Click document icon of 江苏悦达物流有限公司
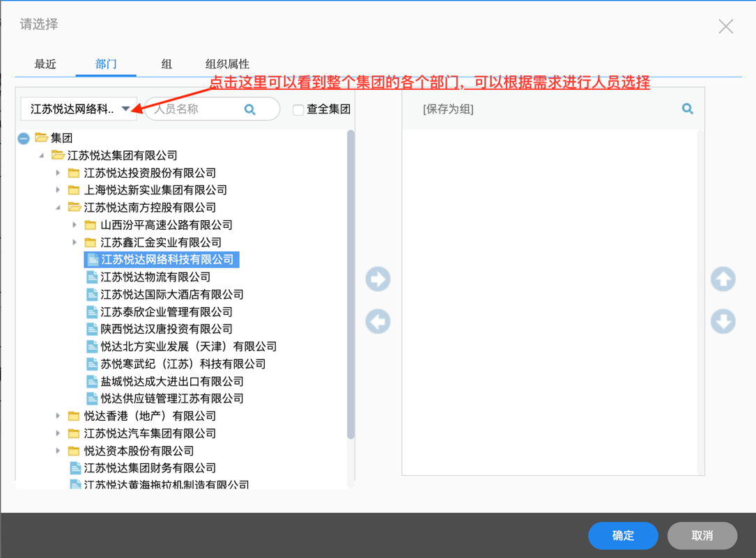The height and width of the screenshot is (558, 756). pyautogui.click(x=92, y=277)
